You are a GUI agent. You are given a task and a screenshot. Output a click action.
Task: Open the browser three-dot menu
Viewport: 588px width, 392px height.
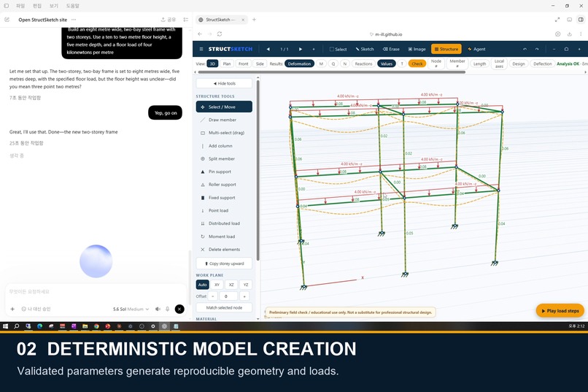coord(581,34)
